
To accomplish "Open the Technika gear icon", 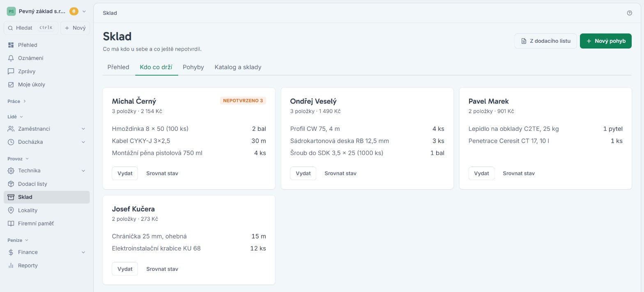I will [x=11, y=171].
